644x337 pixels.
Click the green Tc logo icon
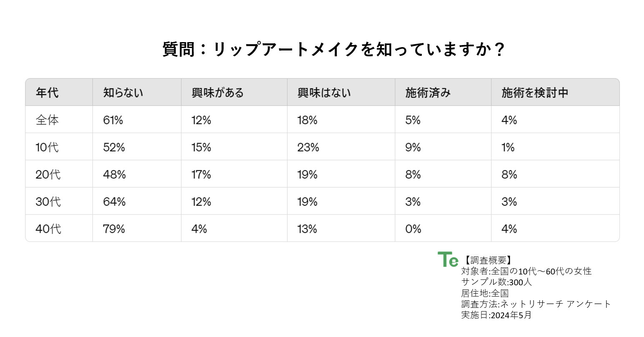coord(448,259)
